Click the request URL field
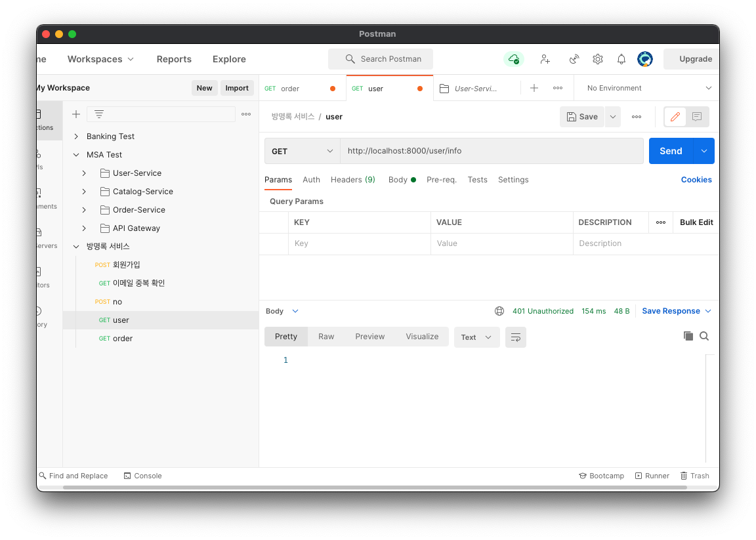 point(492,151)
